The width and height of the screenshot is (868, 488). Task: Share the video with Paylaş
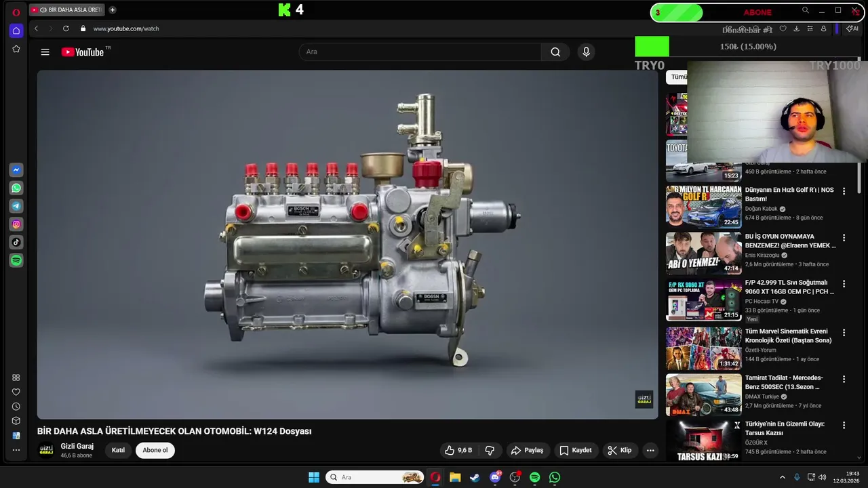[527, 450]
